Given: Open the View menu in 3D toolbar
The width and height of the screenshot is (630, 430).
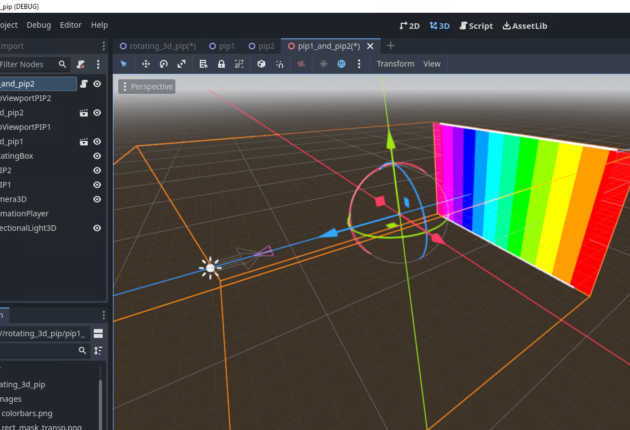Looking at the screenshot, I should click(x=432, y=64).
